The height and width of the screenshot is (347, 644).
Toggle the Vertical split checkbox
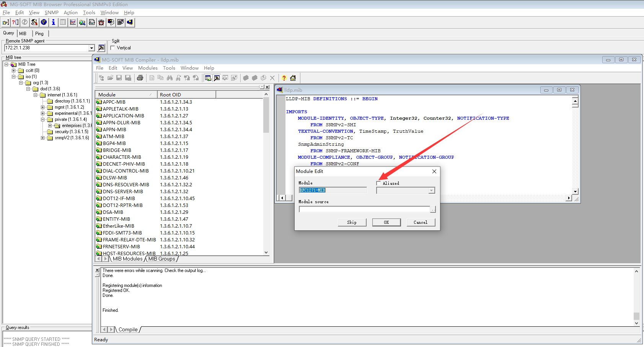click(x=113, y=48)
